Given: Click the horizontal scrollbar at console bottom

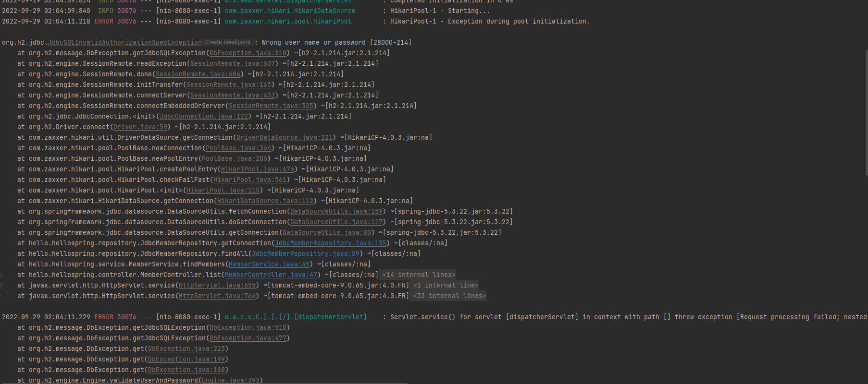Looking at the screenshot, I should click(x=204, y=383).
